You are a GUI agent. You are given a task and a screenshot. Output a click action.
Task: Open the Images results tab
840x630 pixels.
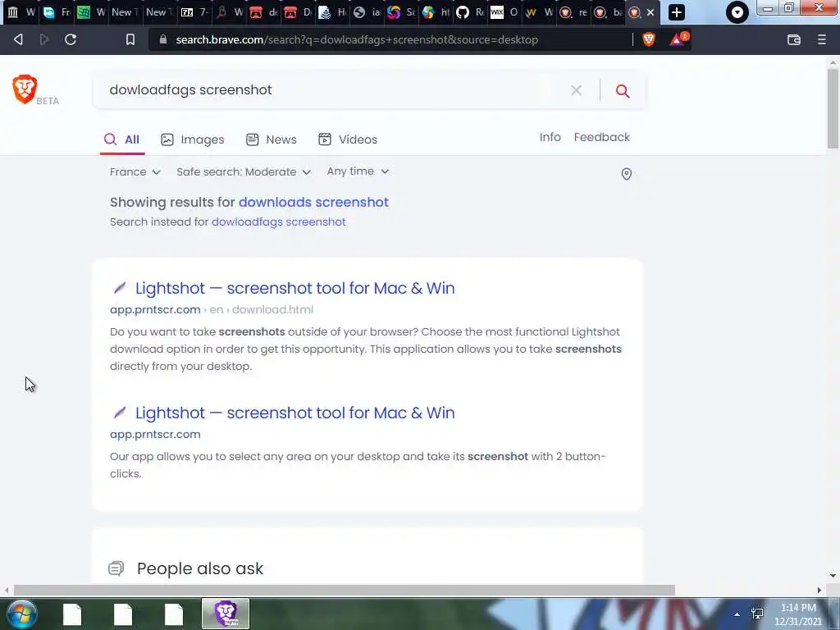coord(192,139)
